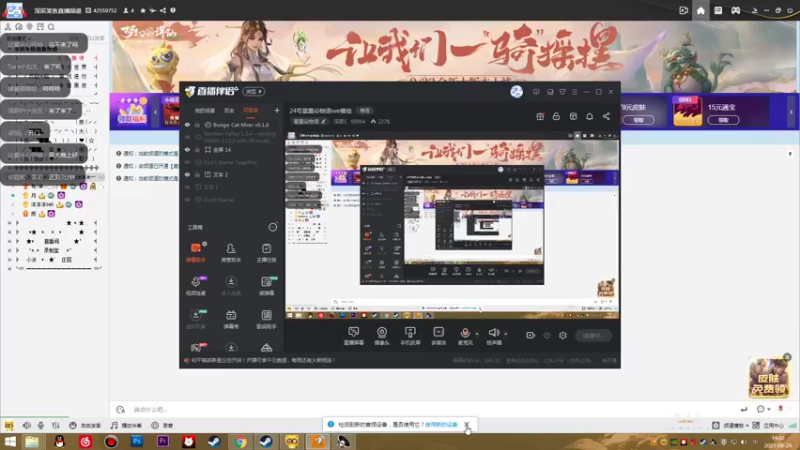Image resolution: width=800 pixels, height=450 pixels.
Task: Open the 弹幕助手 danmaku assistant tool
Action: [x=195, y=252]
